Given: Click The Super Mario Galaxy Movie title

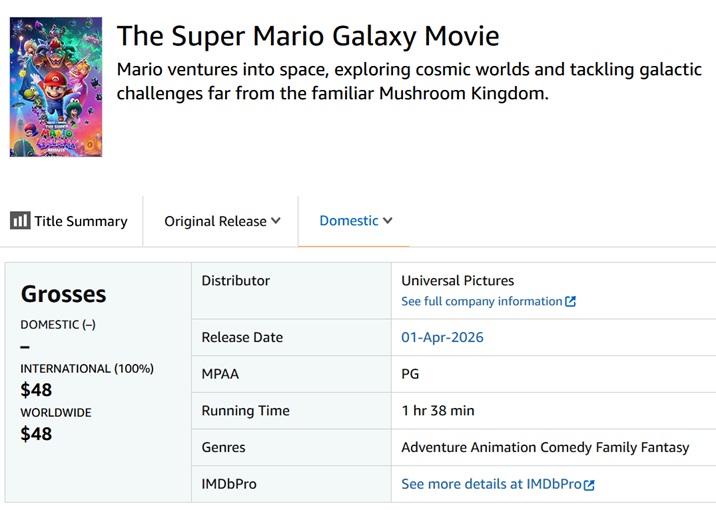Looking at the screenshot, I should pyautogui.click(x=308, y=36).
